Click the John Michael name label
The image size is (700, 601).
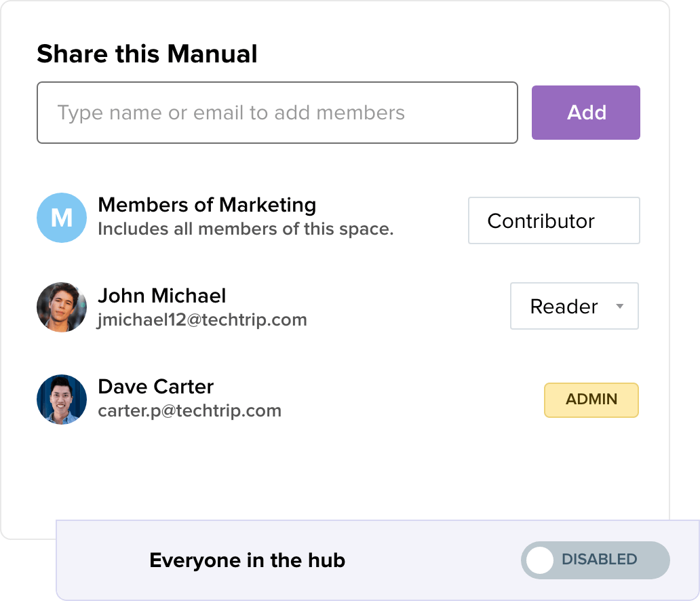(161, 296)
